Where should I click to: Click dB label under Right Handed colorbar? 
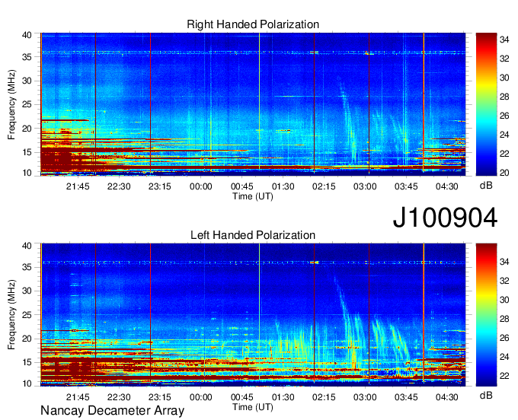[x=486, y=186]
